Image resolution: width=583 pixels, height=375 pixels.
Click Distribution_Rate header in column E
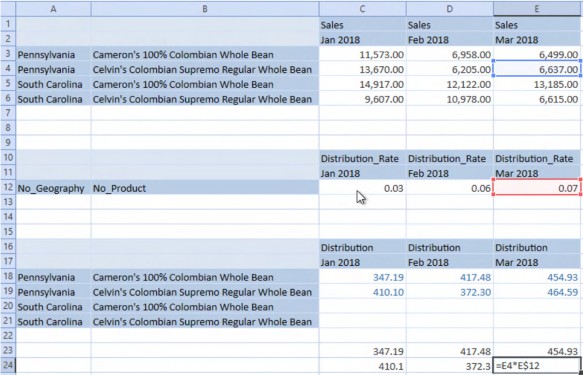[x=537, y=158]
